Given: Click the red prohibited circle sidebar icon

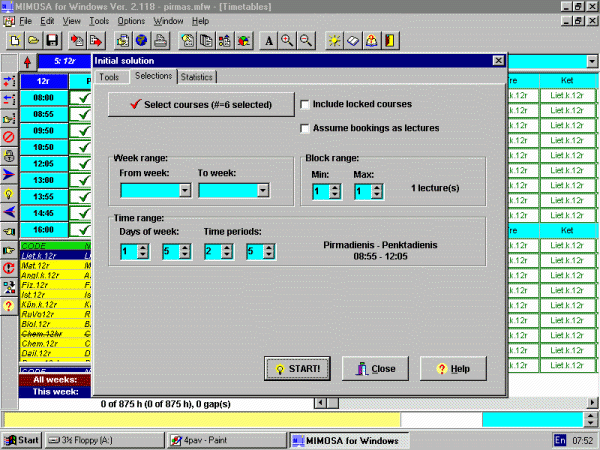Looking at the screenshot, I should pyautogui.click(x=9, y=137).
